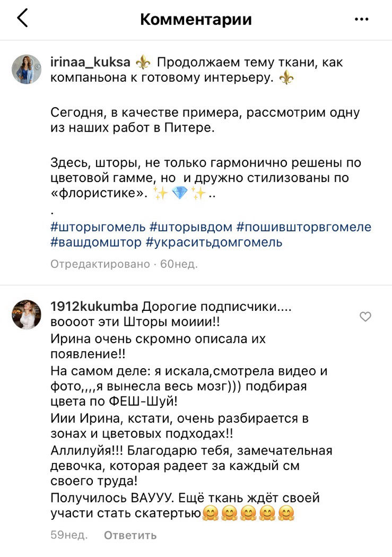
Task: Open 1912kukumba profile picture
Action: coord(27,315)
